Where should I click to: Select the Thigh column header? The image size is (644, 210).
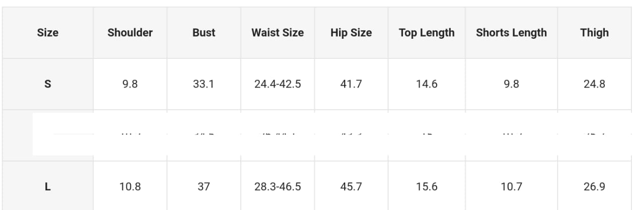594,33
